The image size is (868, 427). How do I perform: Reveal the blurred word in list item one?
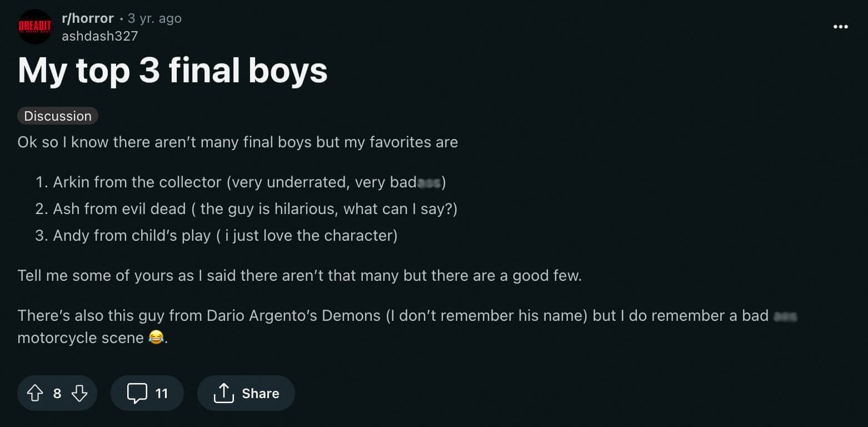coord(428,182)
